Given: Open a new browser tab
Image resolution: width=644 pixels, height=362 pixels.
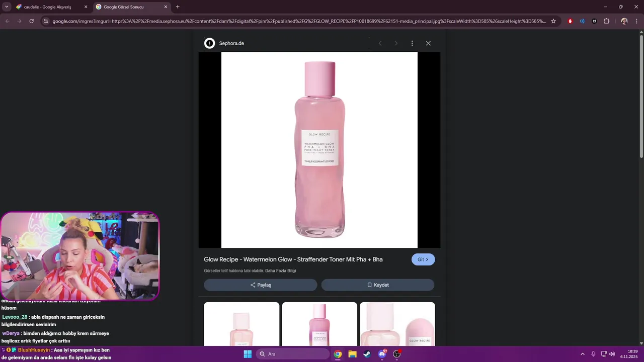Looking at the screenshot, I should [178, 7].
